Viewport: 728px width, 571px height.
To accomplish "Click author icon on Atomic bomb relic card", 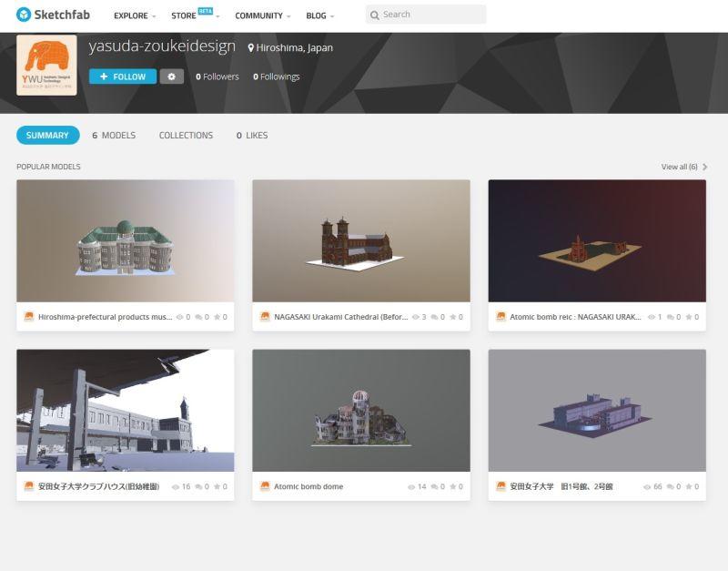I will [x=500, y=317].
